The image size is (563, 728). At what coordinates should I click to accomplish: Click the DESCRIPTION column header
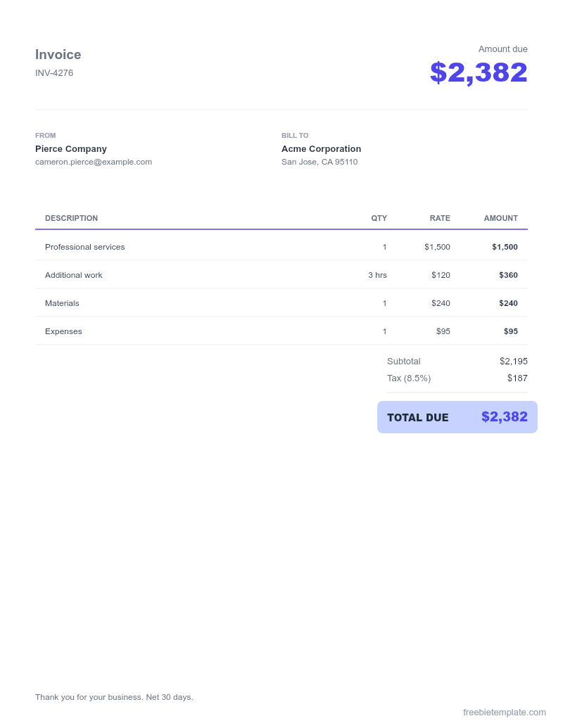tap(72, 218)
